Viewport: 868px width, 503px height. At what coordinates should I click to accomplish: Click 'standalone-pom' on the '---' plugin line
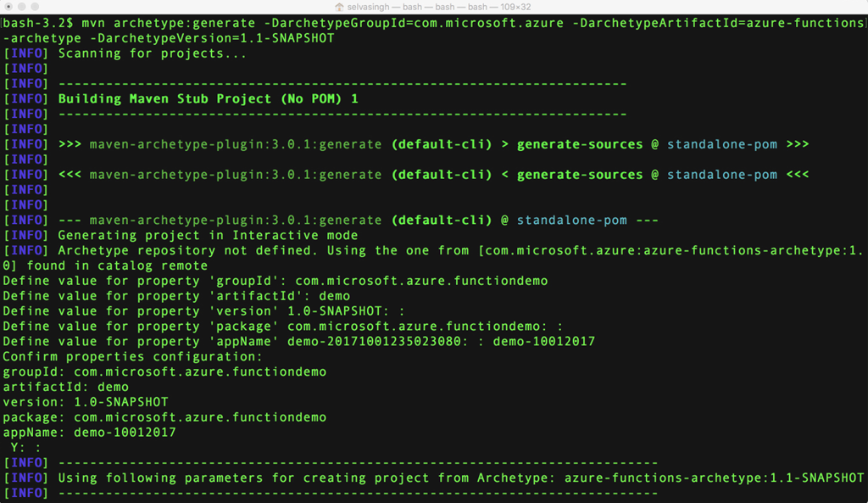tap(571, 221)
